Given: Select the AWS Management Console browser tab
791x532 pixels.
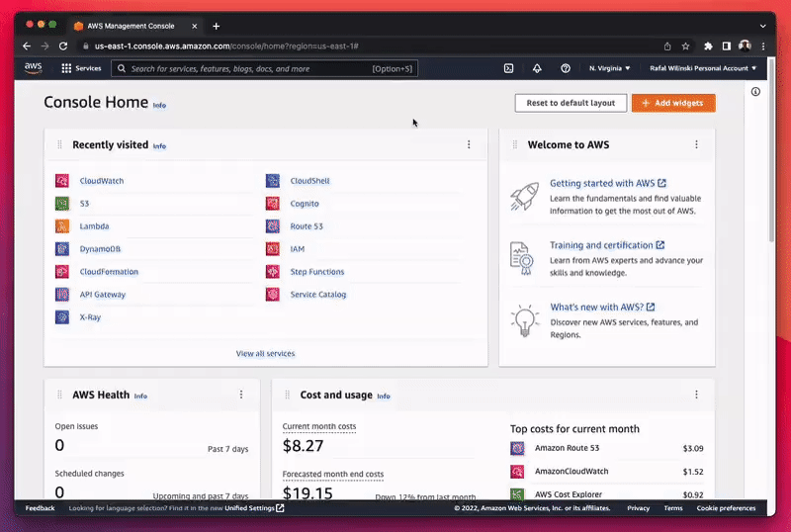Looking at the screenshot, I should pyautogui.click(x=135, y=26).
